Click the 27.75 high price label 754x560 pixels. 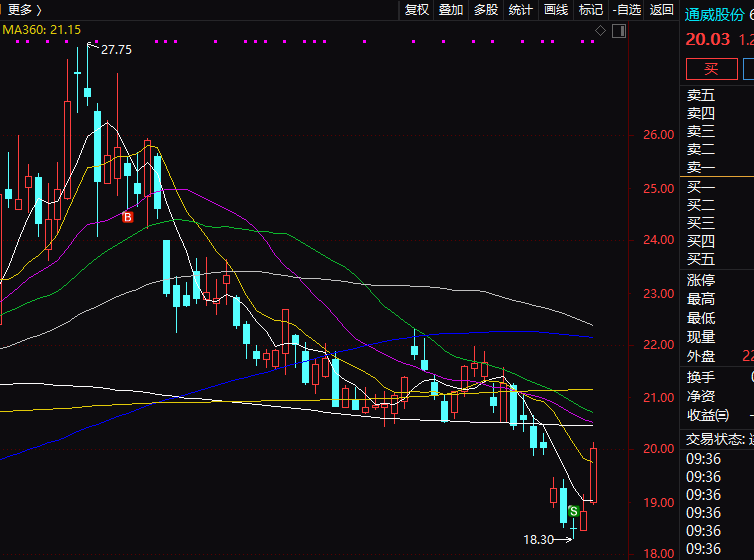[116, 50]
